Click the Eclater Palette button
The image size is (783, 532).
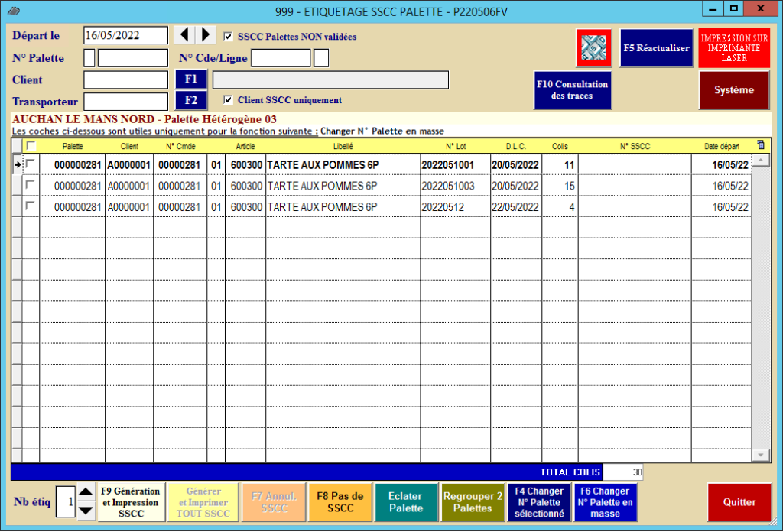pos(405,502)
